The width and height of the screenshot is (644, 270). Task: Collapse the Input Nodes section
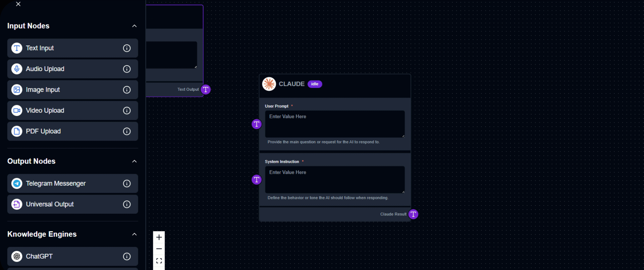point(135,26)
